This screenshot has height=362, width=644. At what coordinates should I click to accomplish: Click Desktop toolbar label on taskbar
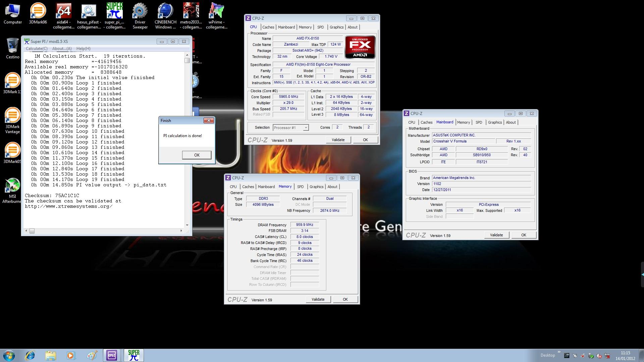(x=547, y=355)
